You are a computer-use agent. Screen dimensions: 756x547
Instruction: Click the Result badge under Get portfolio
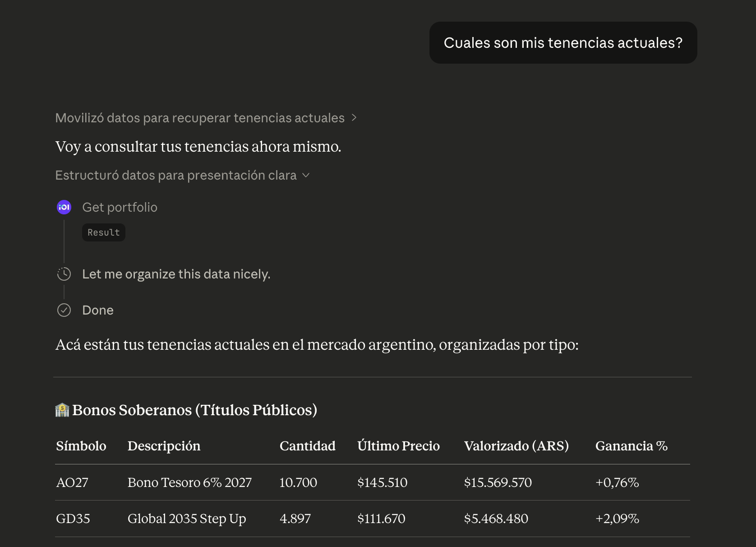tap(103, 232)
